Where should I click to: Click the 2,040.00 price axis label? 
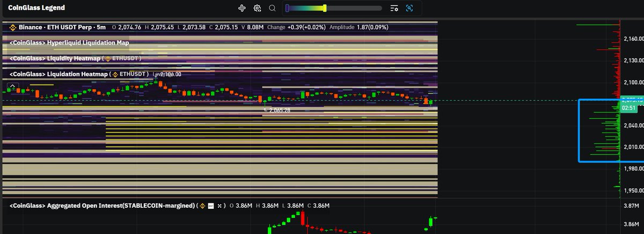point(634,125)
